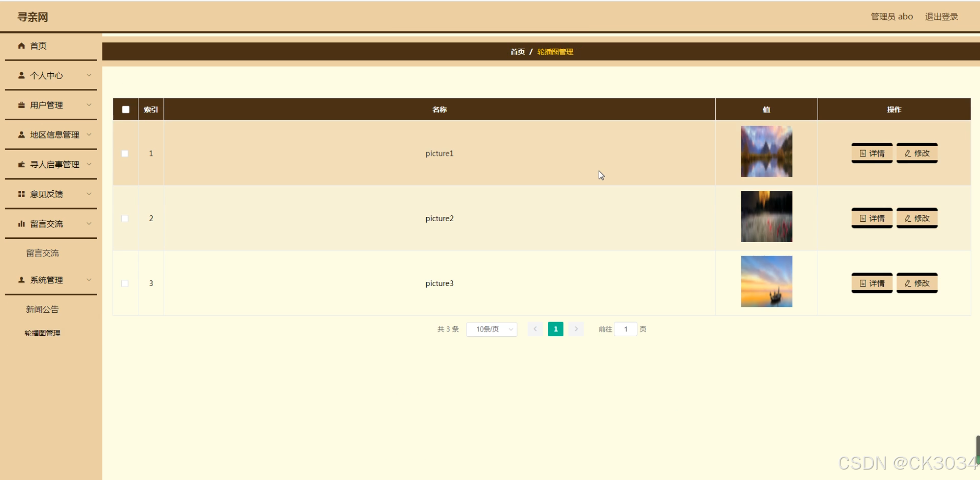
Task: Click the icon beside 寻人启事管理
Action: coord(21,164)
